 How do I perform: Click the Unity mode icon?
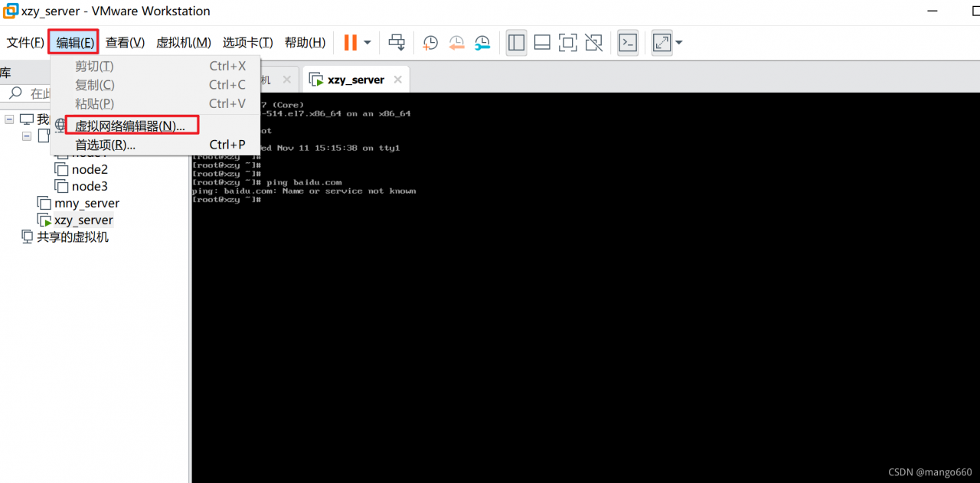click(593, 43)
